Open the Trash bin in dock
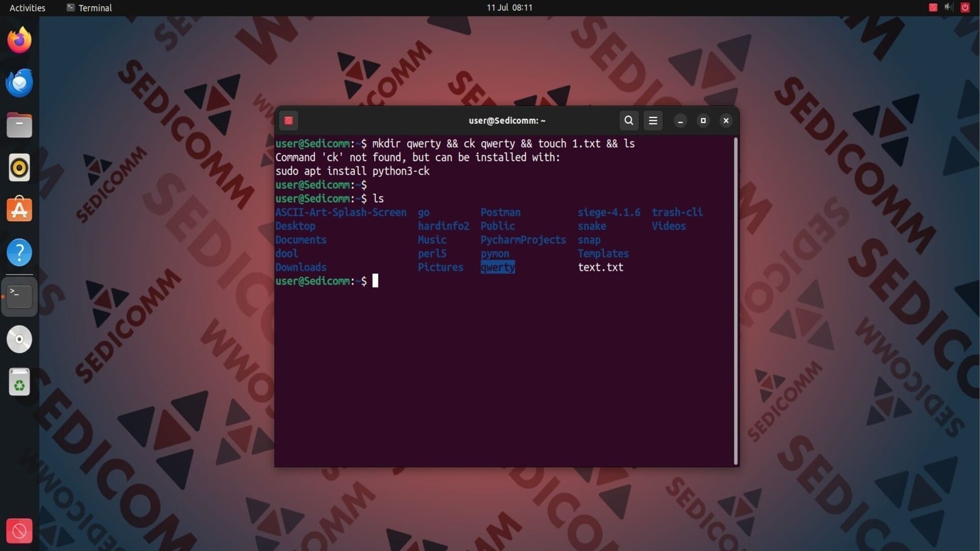The width and height of the screenshot is (980, 551). point(19,382)
